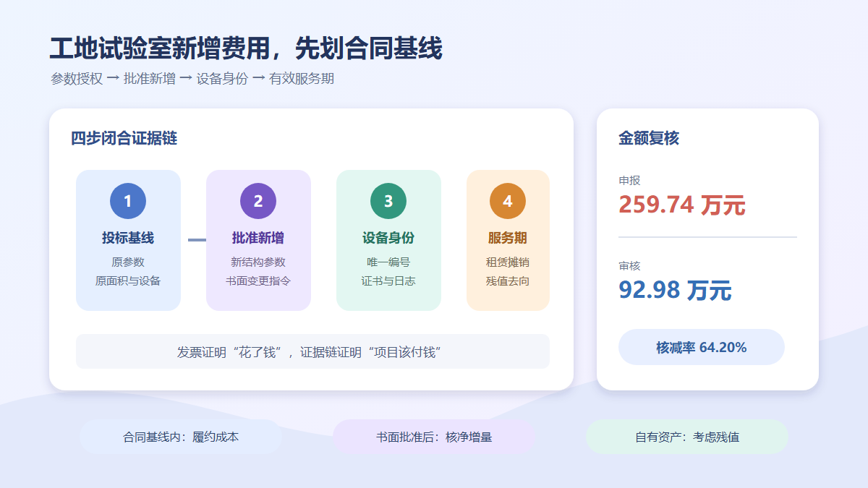Click the purple step 2 circle badge
The width and height of the screenshot is (868, 488).
pyautogui.click(x=258, y=201)
